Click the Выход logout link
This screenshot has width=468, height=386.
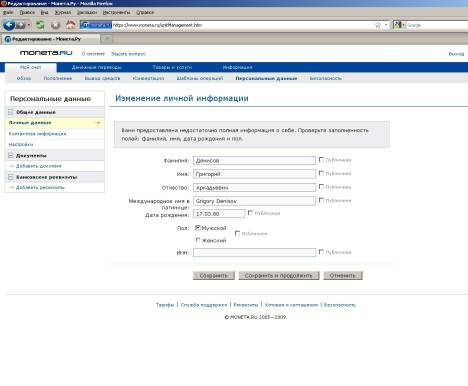[x=456, y=54]
